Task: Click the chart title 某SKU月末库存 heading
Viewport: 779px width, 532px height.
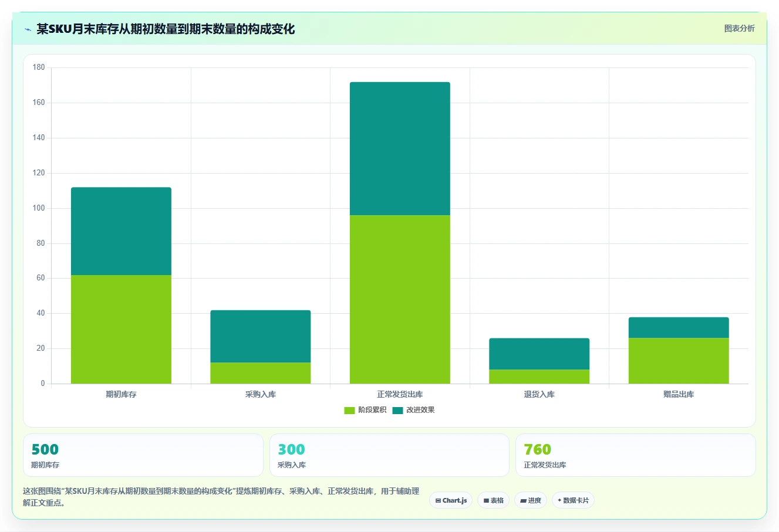Action: tap(166, 29)
